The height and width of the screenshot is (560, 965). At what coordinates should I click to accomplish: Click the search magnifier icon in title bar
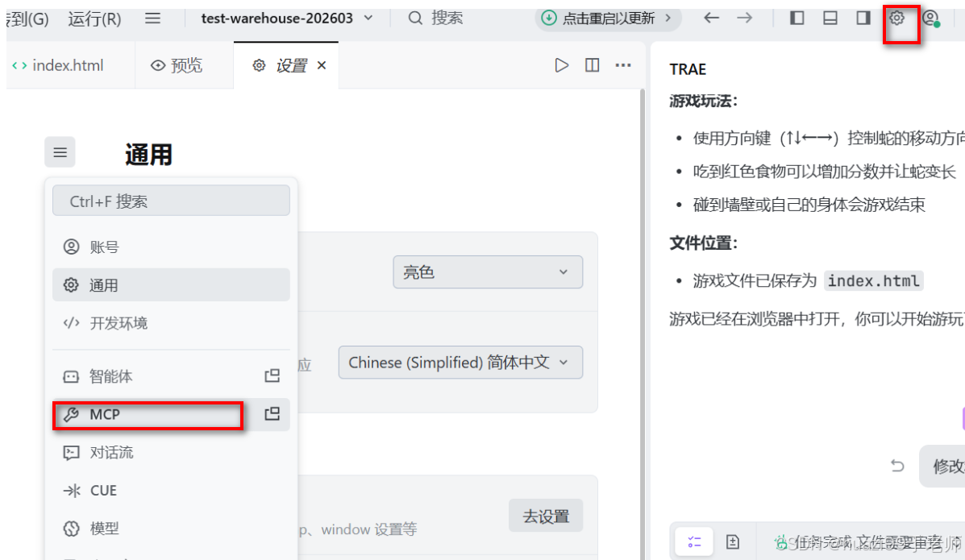pos(415,18)
